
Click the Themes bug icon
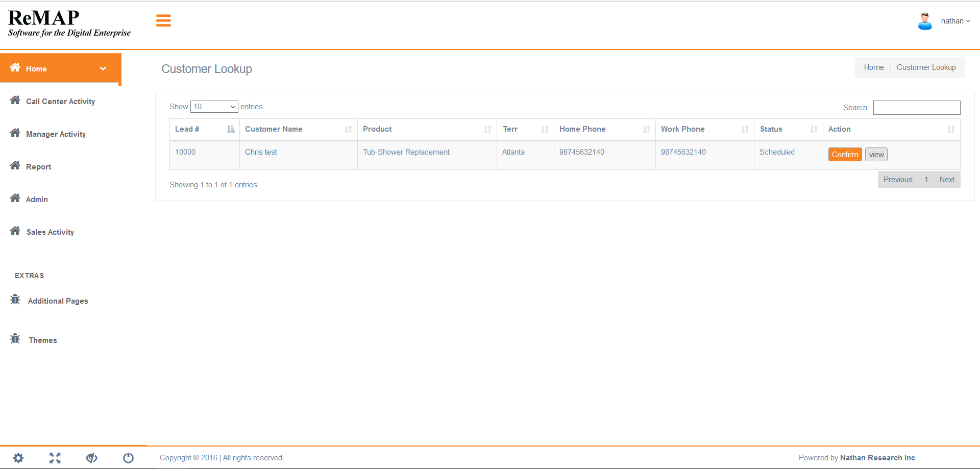[15, 338]
